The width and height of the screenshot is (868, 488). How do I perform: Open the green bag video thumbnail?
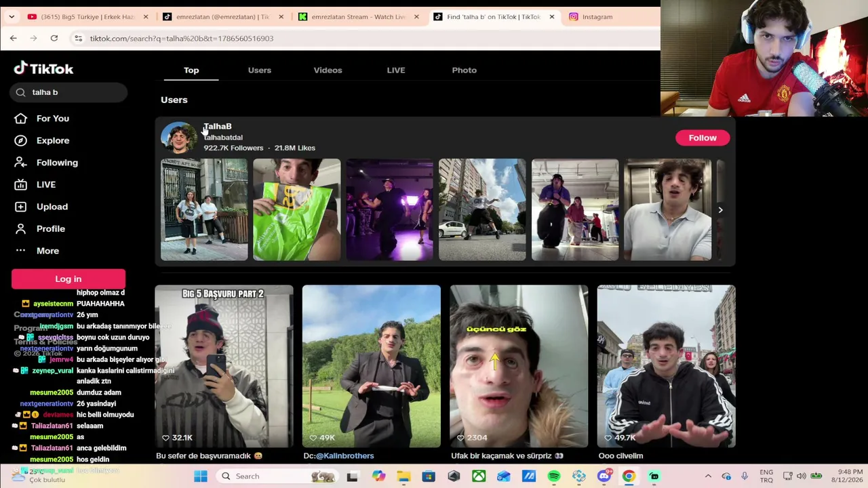tap(297, 209)
